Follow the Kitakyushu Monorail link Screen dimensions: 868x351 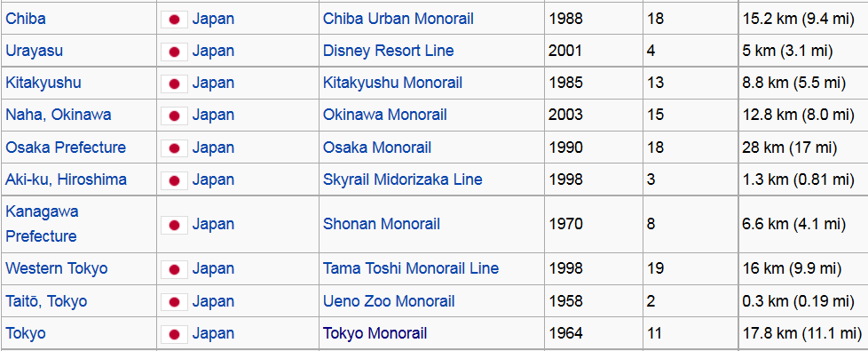tap(393, 84)
